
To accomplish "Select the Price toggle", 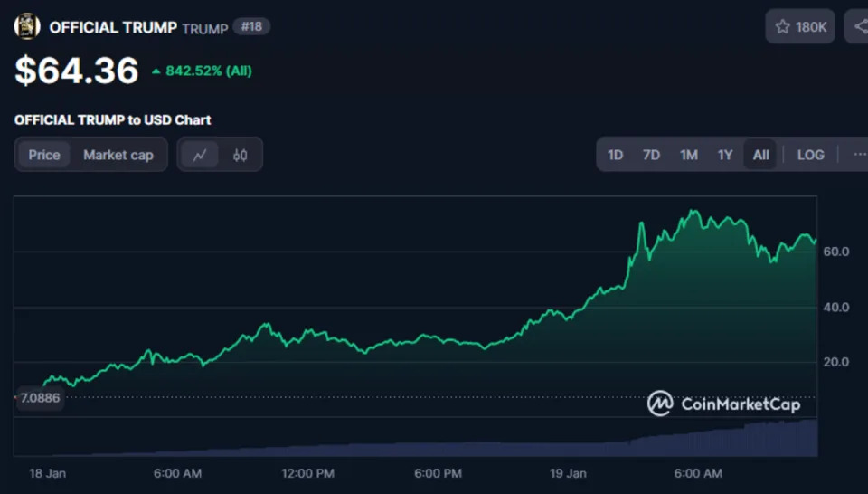I will [x=44, y=155].
